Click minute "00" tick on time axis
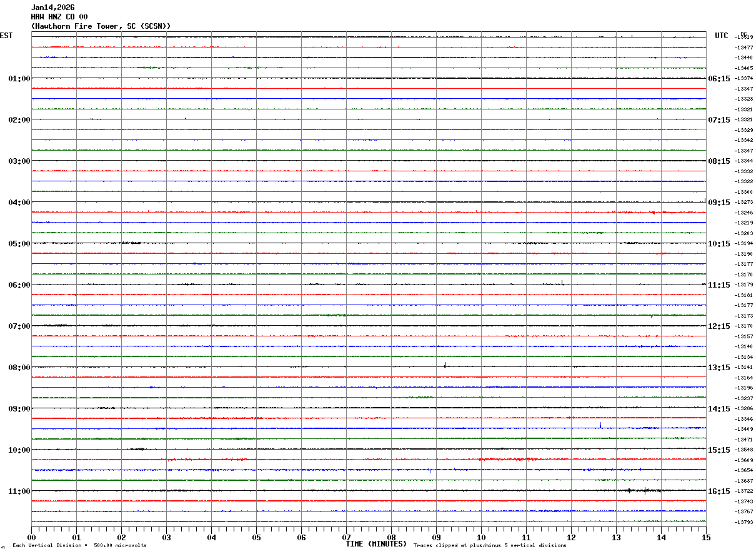The width and height of the screenshot is (756, 554). pyautogui.click(x=31, y=537)
